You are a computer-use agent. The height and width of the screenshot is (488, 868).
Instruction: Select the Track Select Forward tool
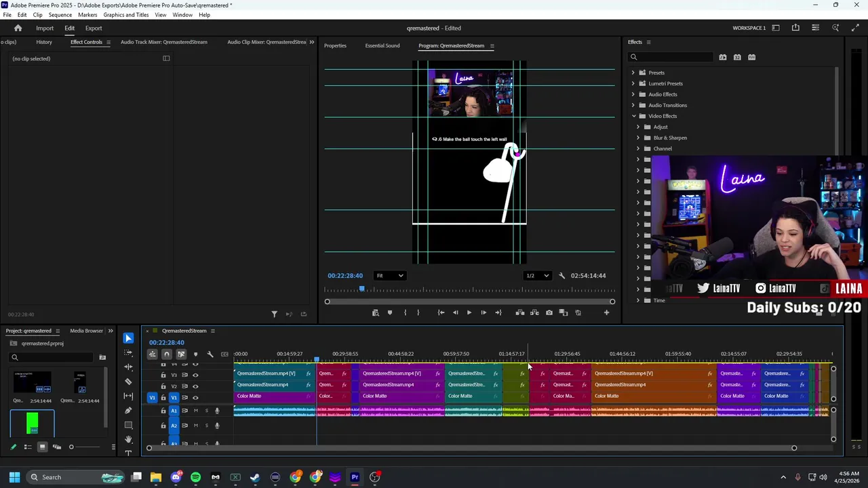(x=128, y=352)
